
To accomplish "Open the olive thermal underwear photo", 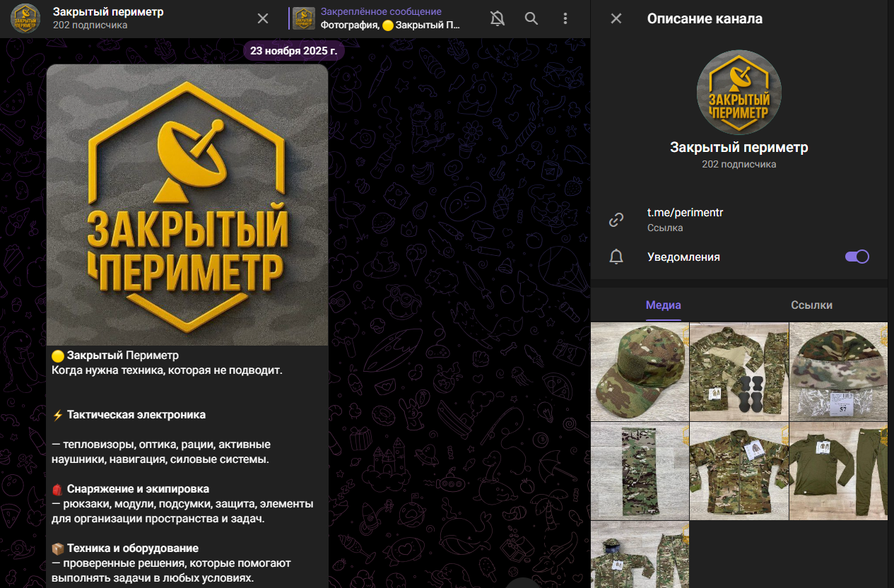I will click(x=839, y=471).
